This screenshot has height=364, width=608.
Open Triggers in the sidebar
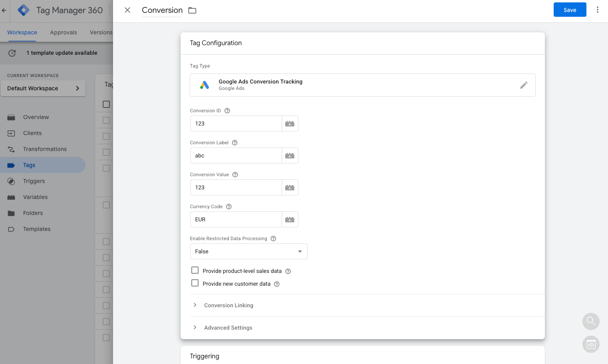pos(34,181)
